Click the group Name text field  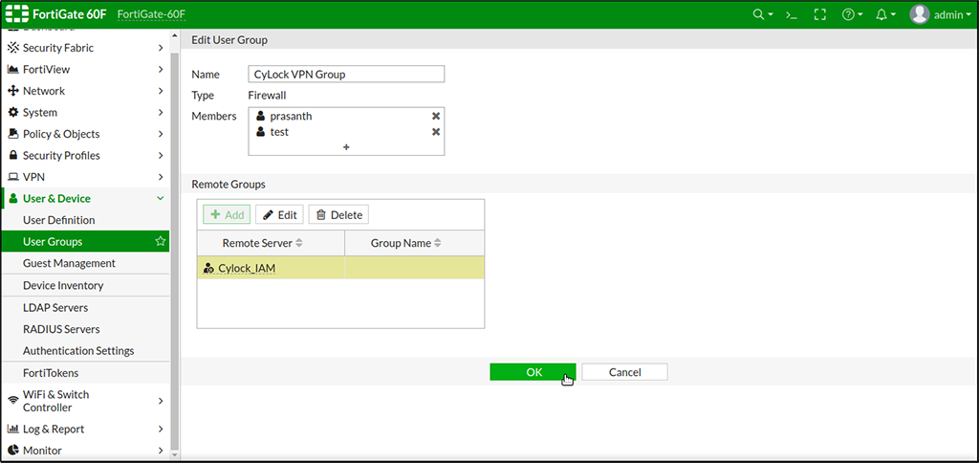click(346, 75)
